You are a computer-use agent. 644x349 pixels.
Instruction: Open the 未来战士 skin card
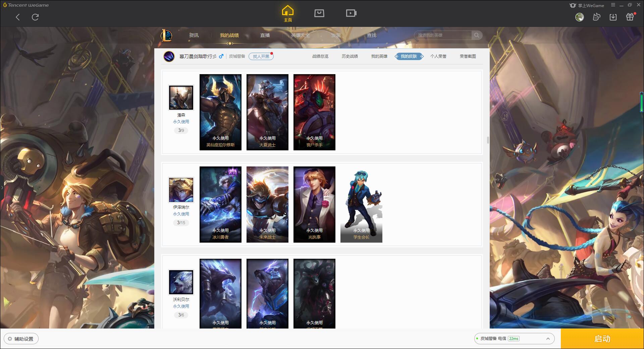267,204
